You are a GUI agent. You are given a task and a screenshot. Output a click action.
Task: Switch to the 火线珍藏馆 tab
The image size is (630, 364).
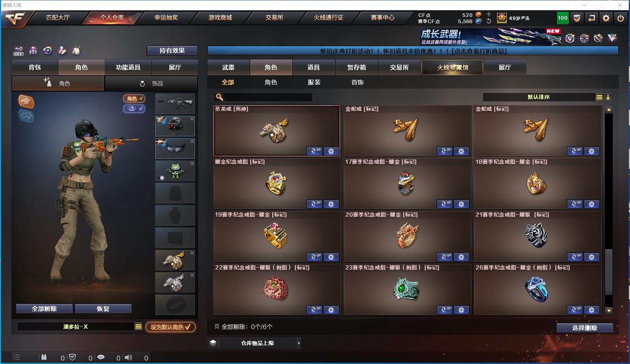point(452,67)
